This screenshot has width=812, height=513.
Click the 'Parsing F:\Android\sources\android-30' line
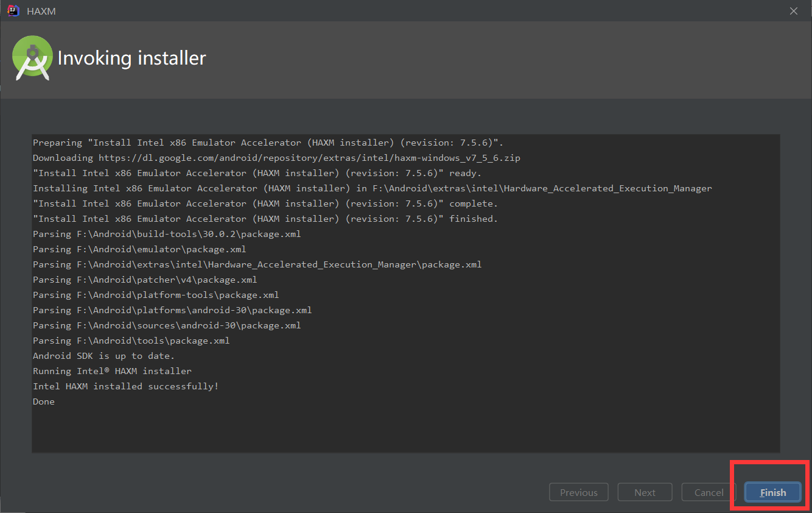click(167, 325)
